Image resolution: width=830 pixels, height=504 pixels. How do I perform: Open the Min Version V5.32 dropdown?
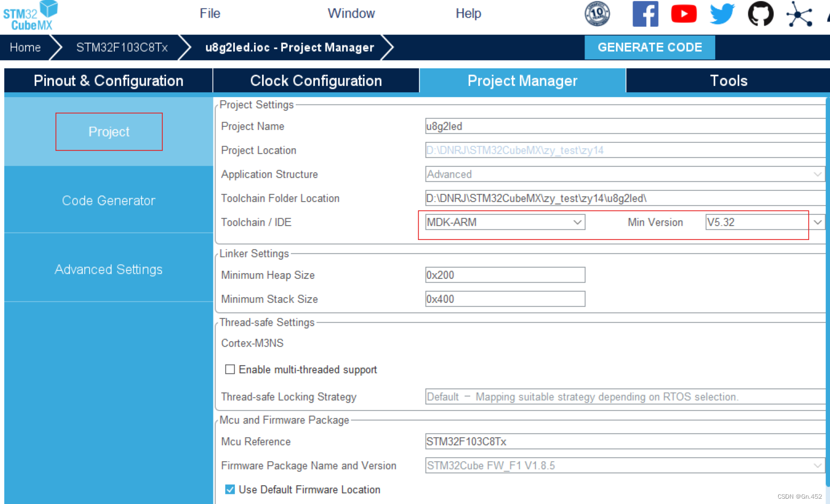tap(765, 222)
